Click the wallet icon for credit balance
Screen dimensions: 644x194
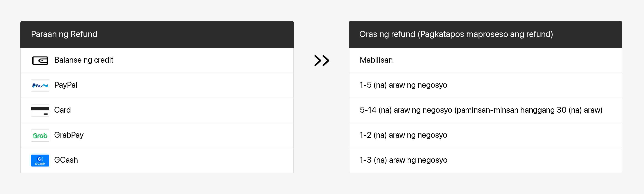(40, 60)
